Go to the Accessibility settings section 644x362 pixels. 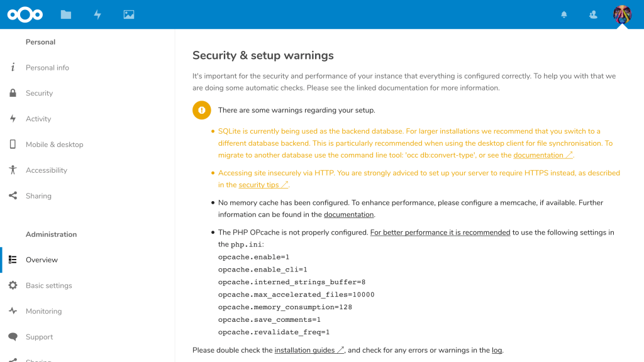tap(46, 170)
